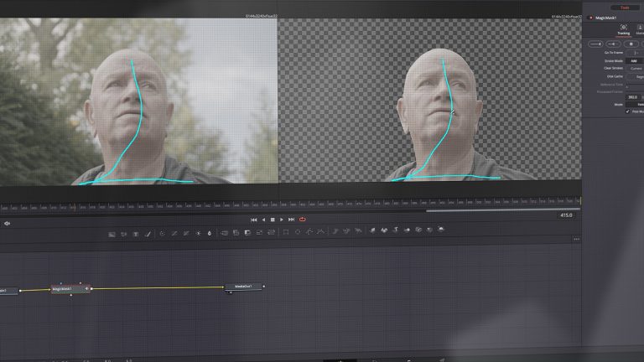Add a Merge 3D node
The image size is (644, 362).
click(x=407, y=230)
